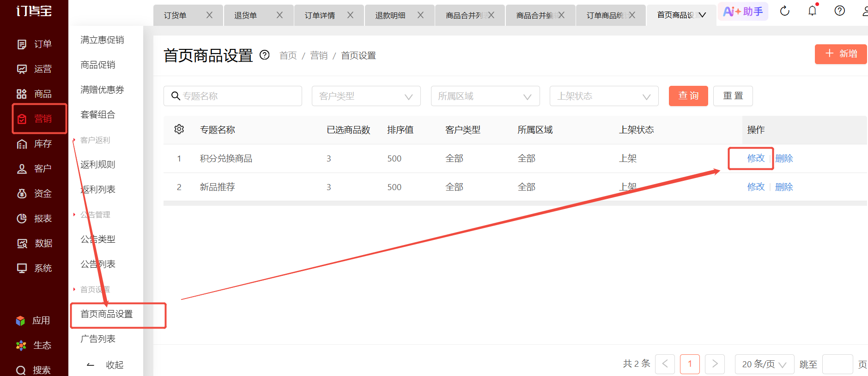Open the AI 助手 assistant
868x376 pixels.
pos(743,12)
